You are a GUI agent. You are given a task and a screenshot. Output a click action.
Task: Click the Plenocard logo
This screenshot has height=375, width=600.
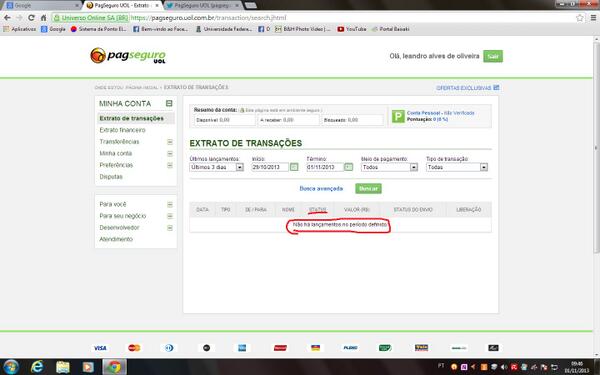pos(351,348)
